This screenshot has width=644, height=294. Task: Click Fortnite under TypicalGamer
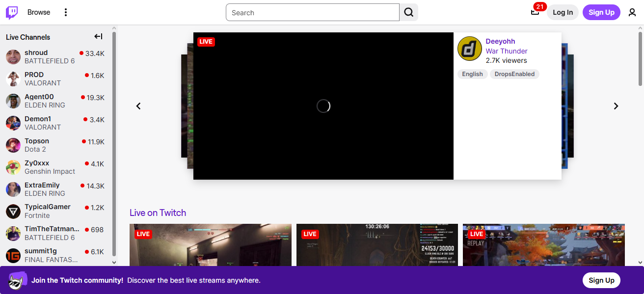click(x=37, y=215)
